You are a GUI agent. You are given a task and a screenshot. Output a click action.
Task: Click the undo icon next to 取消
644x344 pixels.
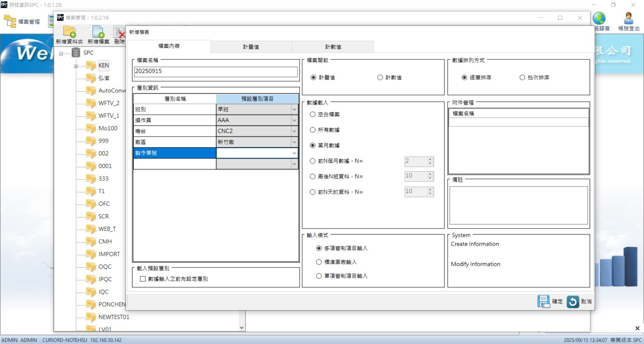pos(573,302)
